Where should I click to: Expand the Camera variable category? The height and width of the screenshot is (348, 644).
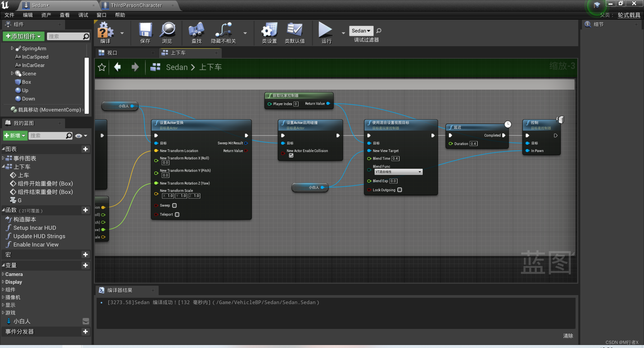3,274
